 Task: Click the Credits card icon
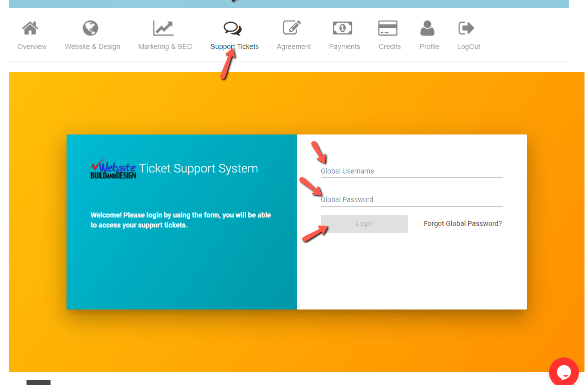(388, 28)
